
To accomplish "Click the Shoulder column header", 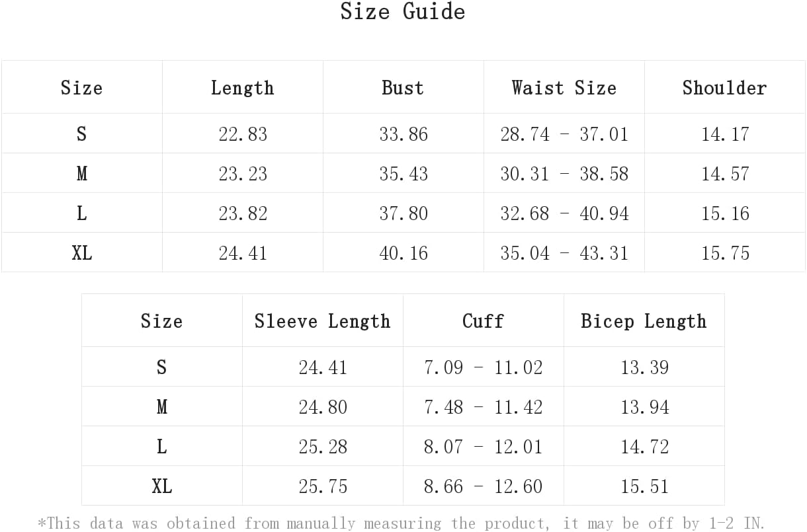I will (x=724, y=88).
